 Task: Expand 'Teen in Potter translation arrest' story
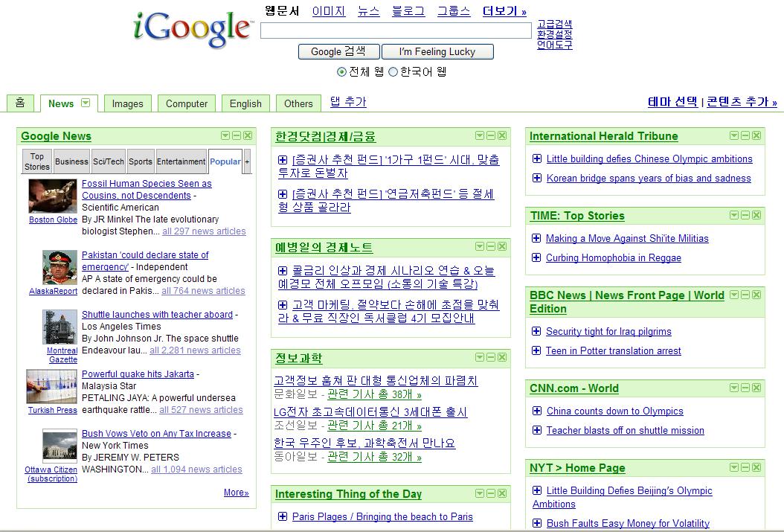(x=536, y=350)
